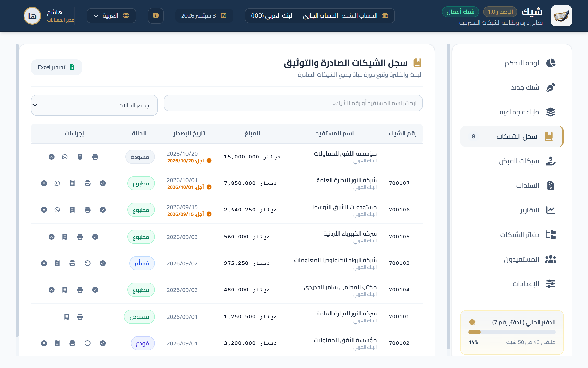Screen dimensions: 588x368
Task: Click the info icon in the header
Action: 156,16
